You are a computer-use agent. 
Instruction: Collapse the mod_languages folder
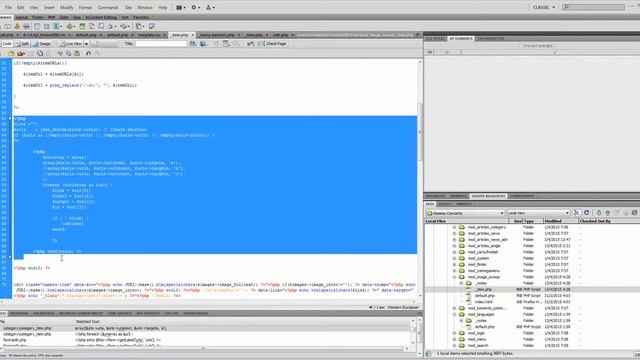454,315
